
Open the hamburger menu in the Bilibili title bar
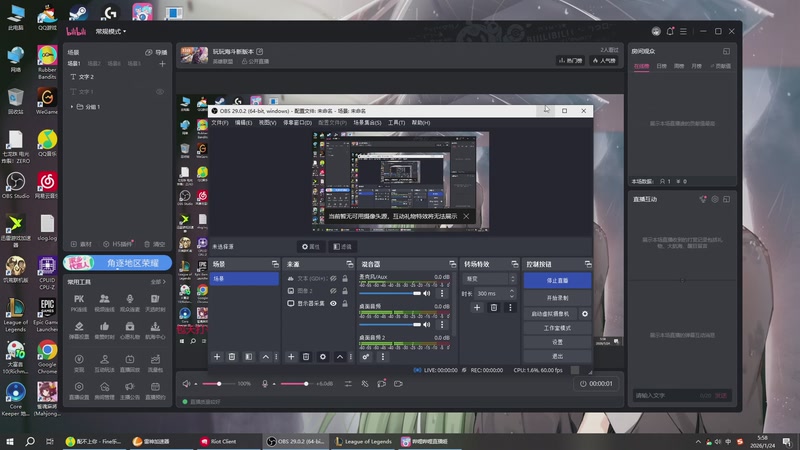pyautogui.click(x=683, y=31)
